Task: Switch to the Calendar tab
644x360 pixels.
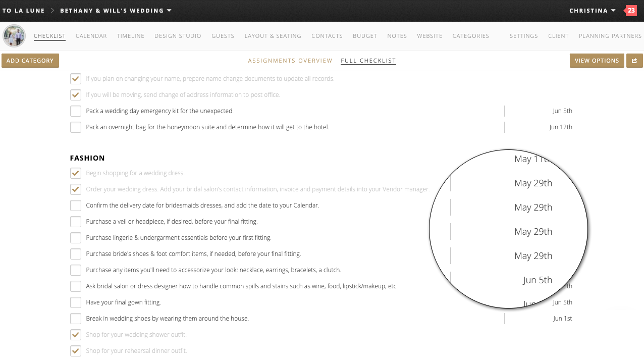Action: click(91, 36)
